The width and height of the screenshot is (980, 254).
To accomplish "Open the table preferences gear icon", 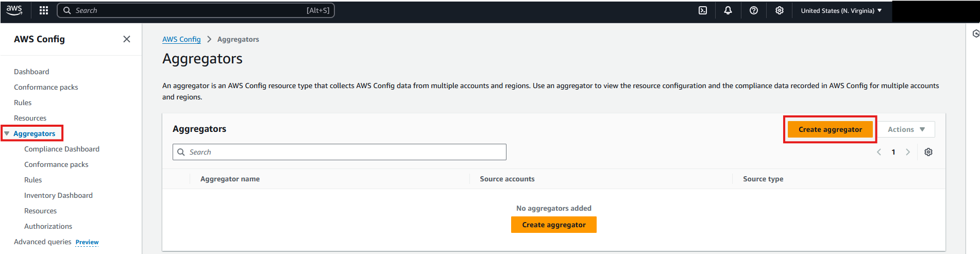I will click(x=928, y=152).
